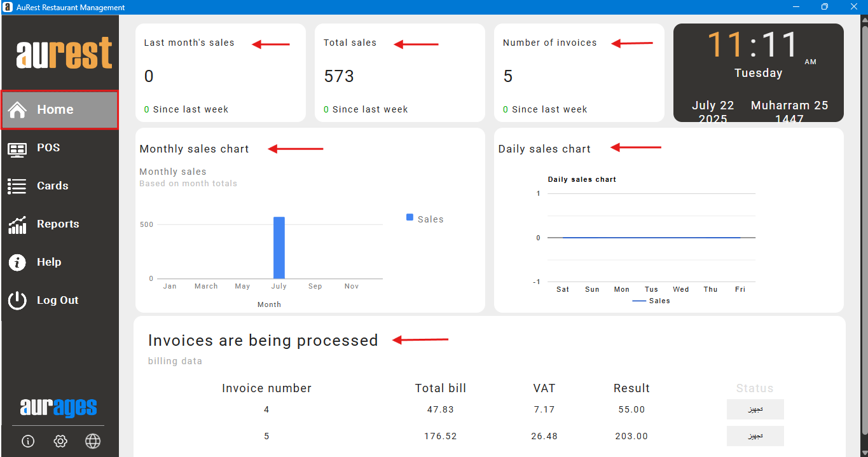
Task: Open the POS register icon
Action: (x=17, y=149)
